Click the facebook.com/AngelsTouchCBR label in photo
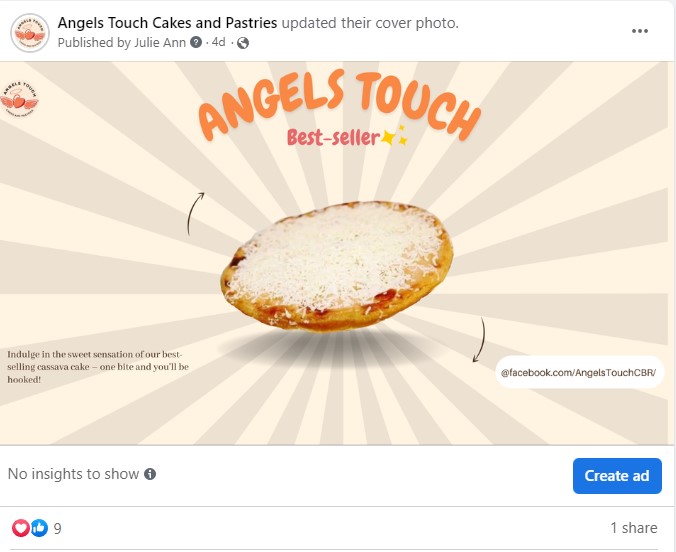 pyautogui.click(x=582, y=372)
